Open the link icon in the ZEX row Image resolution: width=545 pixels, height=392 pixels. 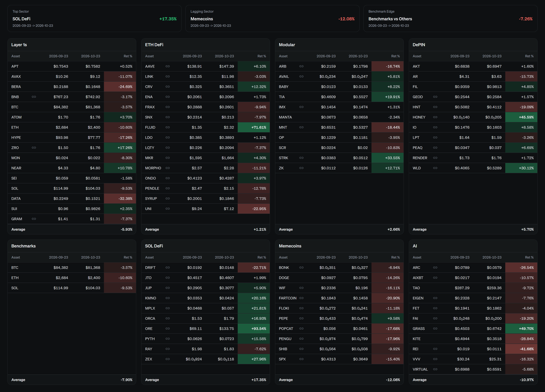click(168, 359)
